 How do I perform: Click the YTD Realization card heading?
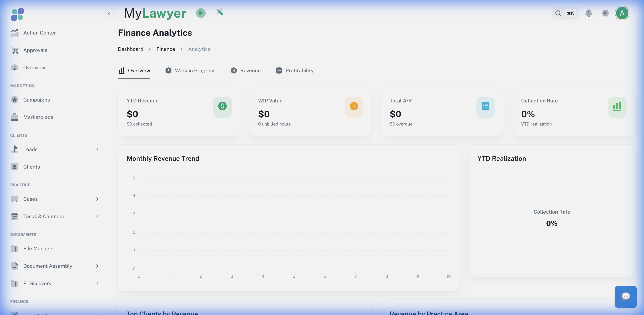point(502,158)
